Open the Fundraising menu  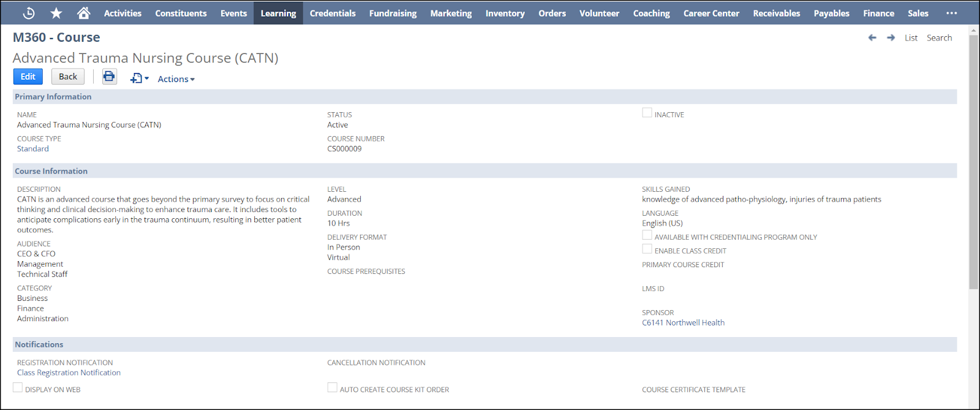coord(393,13)
